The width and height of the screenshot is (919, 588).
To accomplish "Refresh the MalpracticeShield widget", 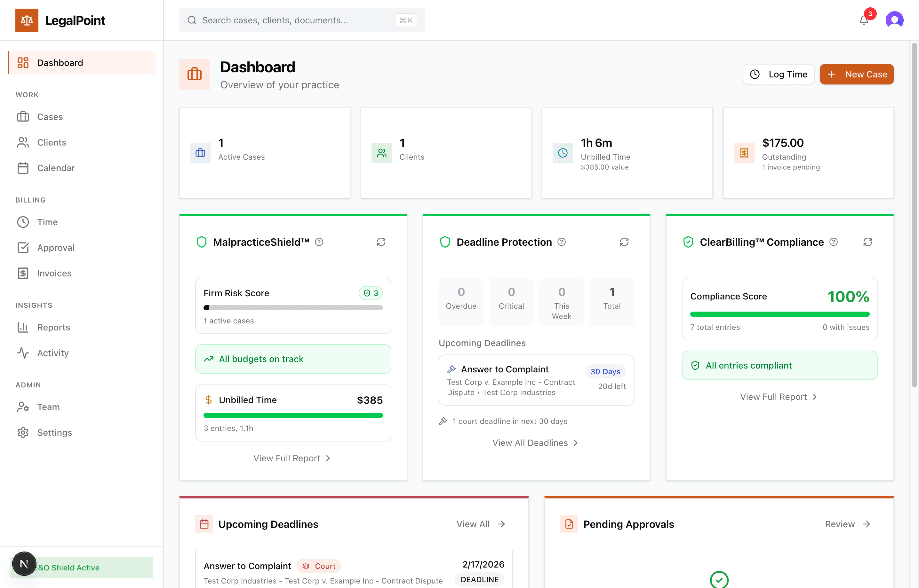I will 381,242.
